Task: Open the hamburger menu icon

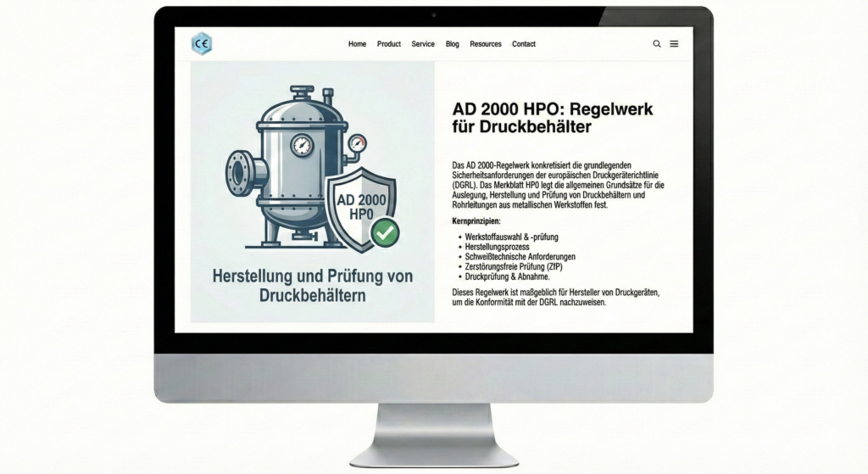Action: coord(674,44)
